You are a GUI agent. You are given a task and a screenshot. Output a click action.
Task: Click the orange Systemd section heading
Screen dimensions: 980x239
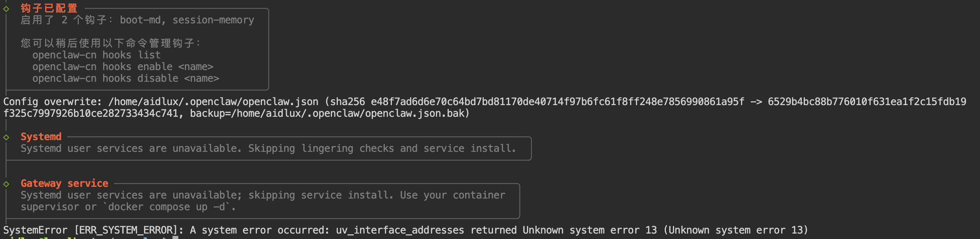pyautogui.click(x=41, y=137)
